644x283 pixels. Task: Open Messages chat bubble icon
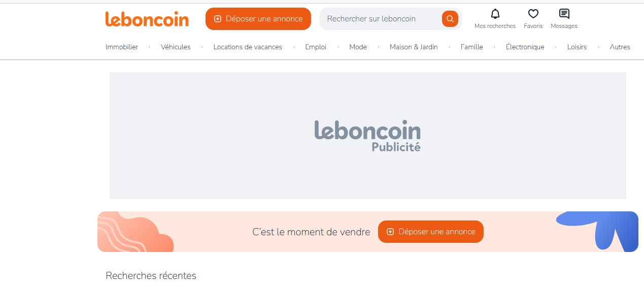(564, 14)
